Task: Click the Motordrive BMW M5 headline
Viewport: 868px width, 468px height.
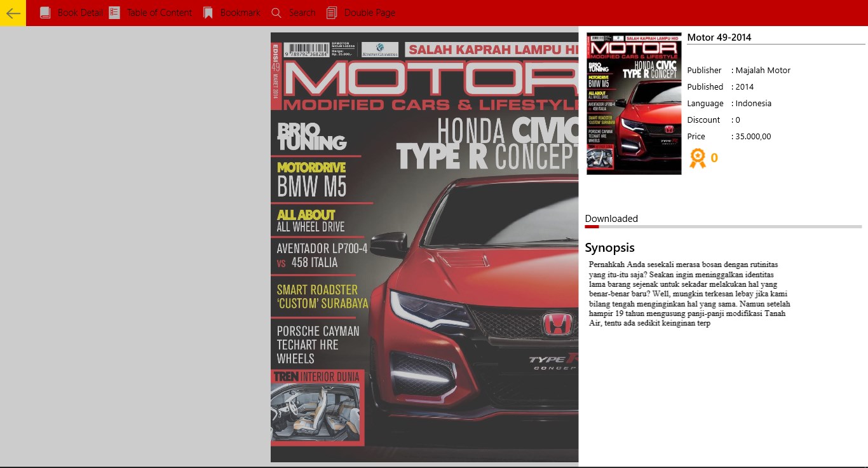Action: (x=311, y=180)
